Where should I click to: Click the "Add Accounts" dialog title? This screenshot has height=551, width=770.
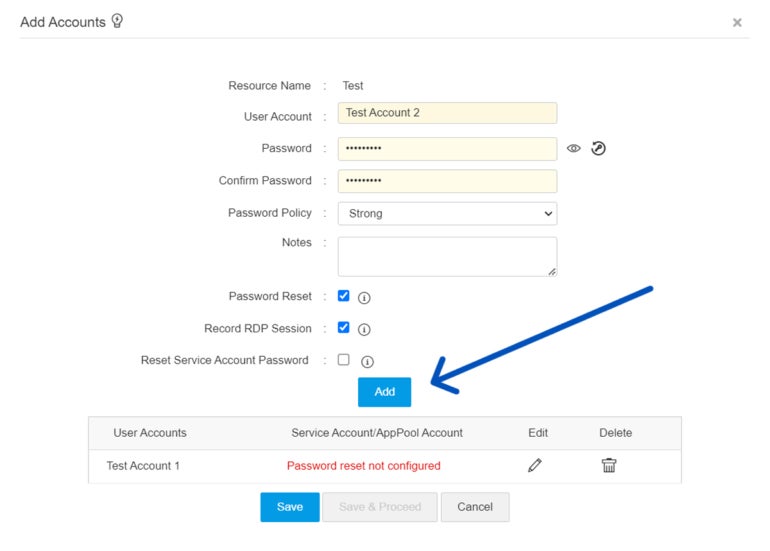point(63,22)
